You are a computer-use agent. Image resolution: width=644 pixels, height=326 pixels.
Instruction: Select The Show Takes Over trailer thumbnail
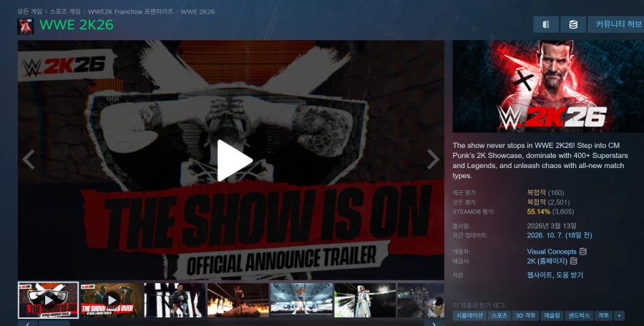tap(112, 300)
